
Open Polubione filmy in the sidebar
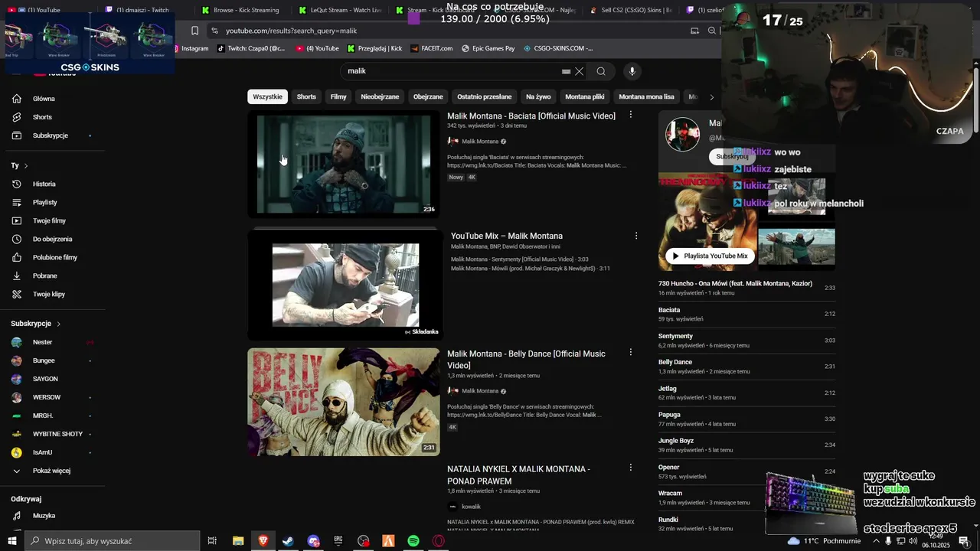[54, 258]
